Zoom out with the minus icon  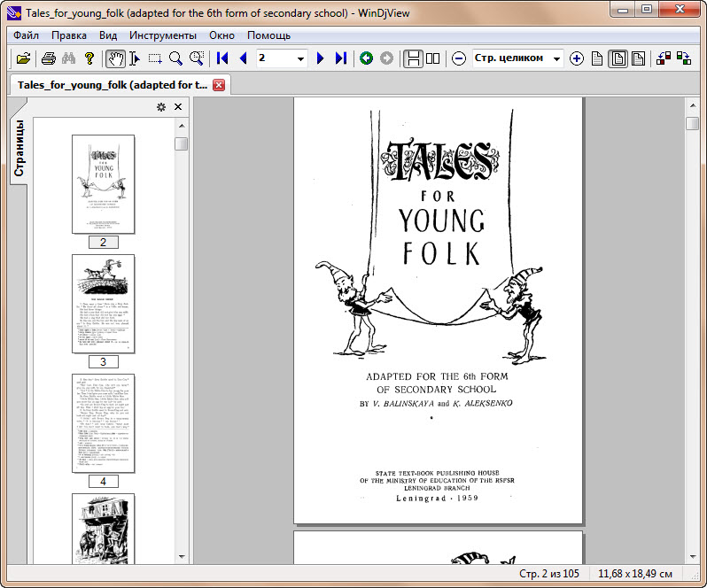(459, 58)
